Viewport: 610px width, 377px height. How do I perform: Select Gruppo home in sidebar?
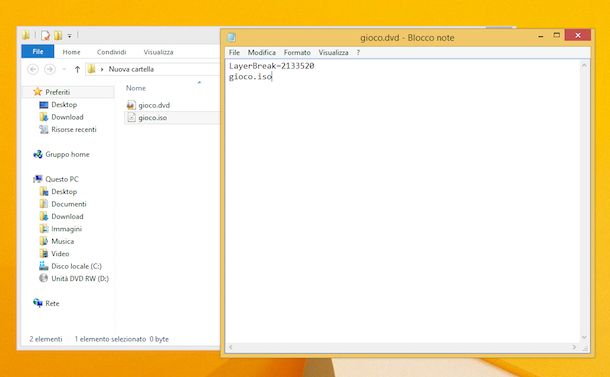pyautogui.click(x=67, y=154)
